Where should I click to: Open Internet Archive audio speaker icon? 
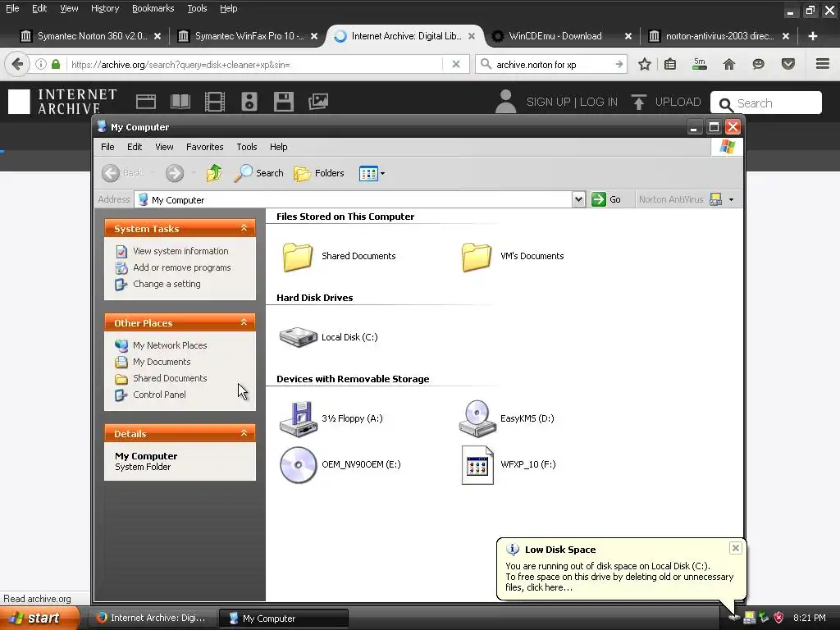coord(249,102)
